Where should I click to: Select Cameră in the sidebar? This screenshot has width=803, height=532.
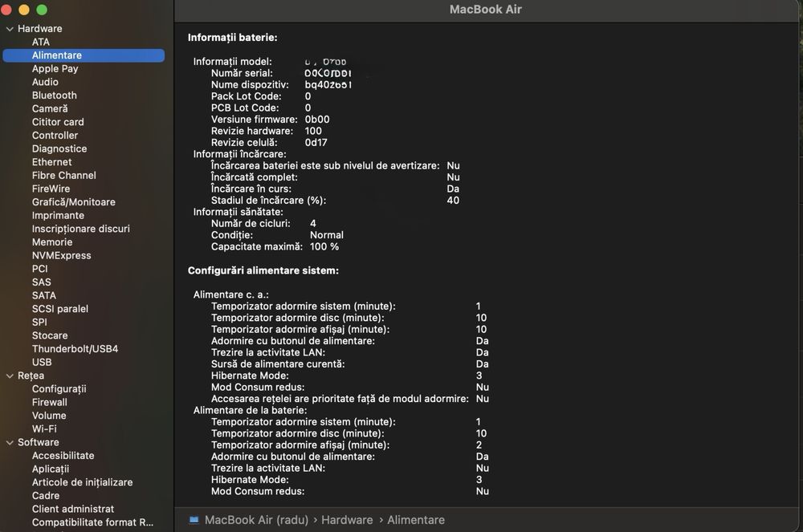tap(50, 108)
